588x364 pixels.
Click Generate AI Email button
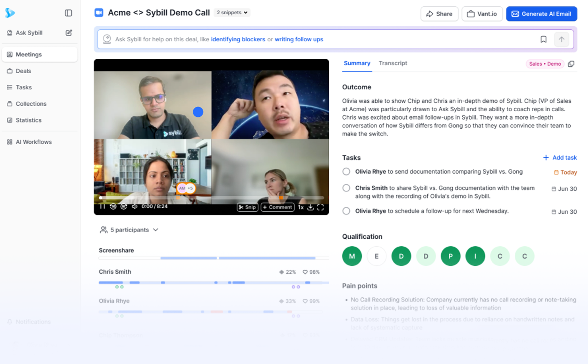coord(541,14)
